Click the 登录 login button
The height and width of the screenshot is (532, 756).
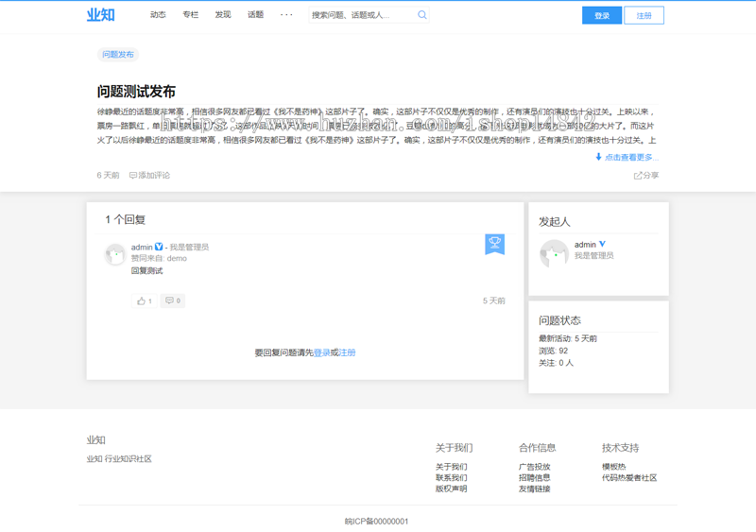(602, 15)
